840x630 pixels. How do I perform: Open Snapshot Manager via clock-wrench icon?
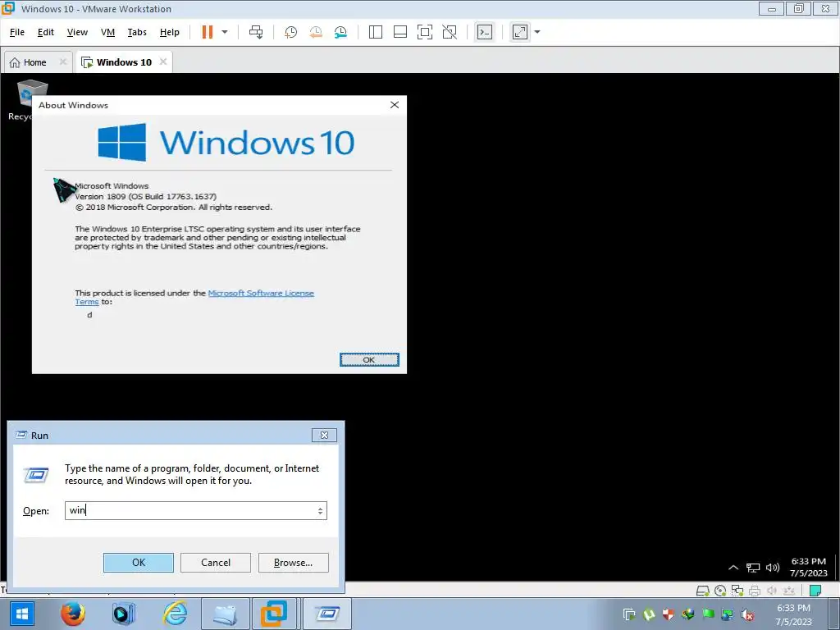tap(340, 32)
